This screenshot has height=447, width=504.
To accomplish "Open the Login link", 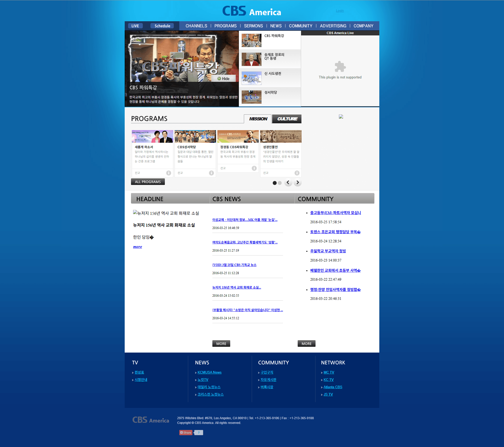I will coord(340,11).
